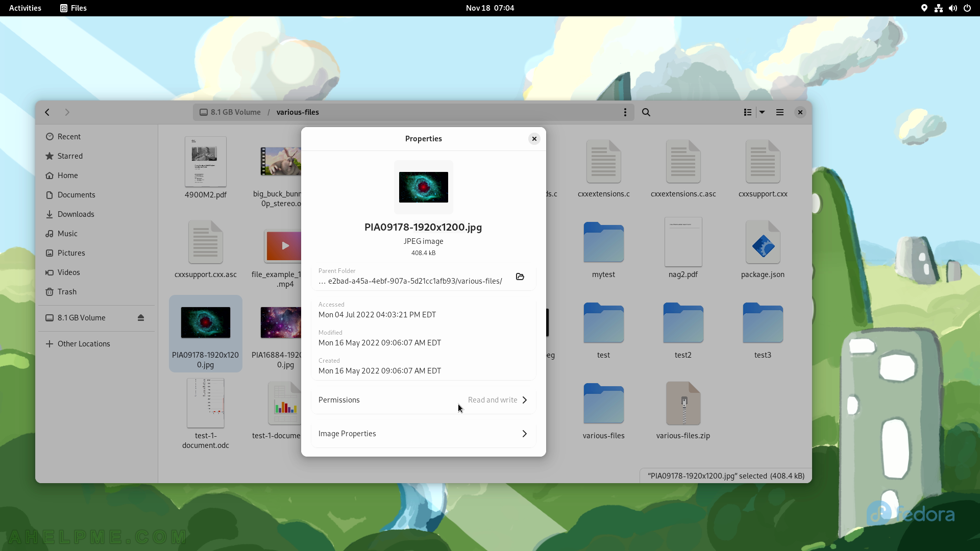Open the hamburger main menu

pyautogui.click(x=780, y=112)
